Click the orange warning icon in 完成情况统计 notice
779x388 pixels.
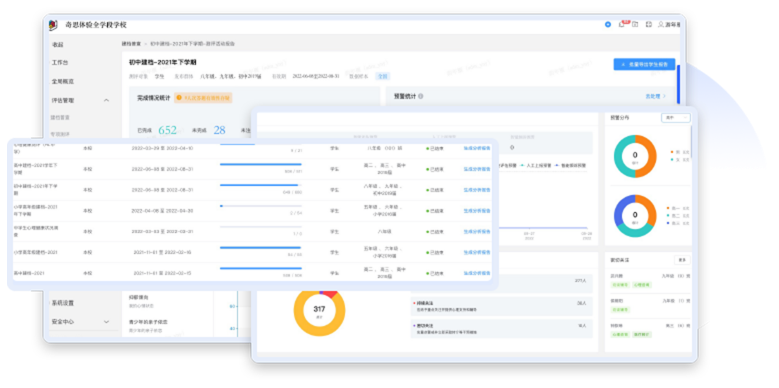point(179,98)
